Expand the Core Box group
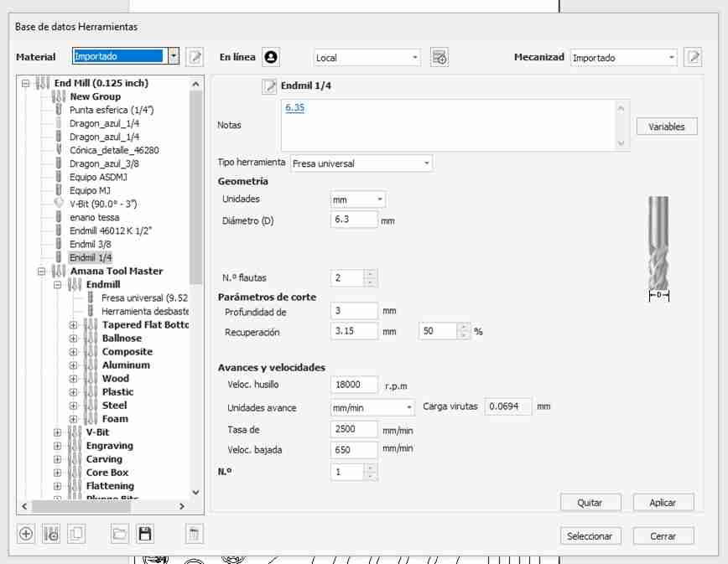Viewport: 728px width, 564px height. pyautogui.click(x=57, y=473)
